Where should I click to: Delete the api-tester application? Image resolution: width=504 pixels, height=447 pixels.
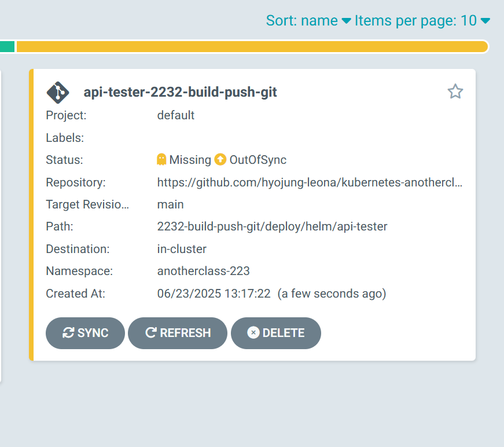276,333
